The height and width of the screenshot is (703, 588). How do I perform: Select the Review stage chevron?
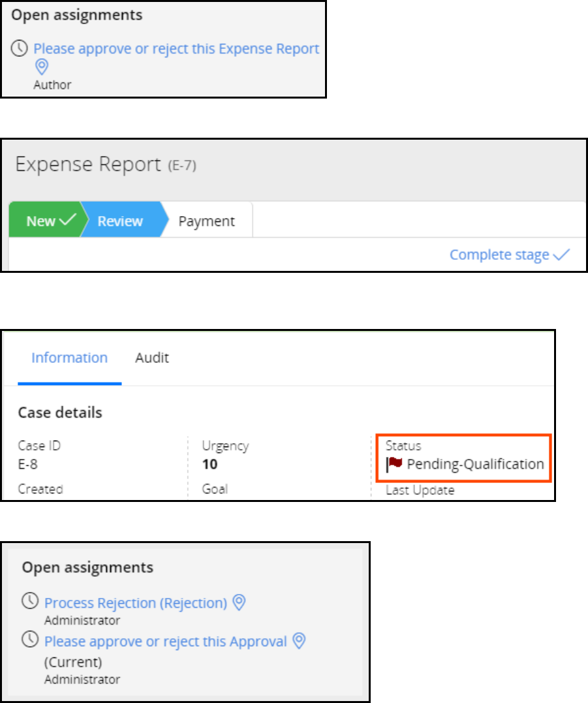coord(121,221)
